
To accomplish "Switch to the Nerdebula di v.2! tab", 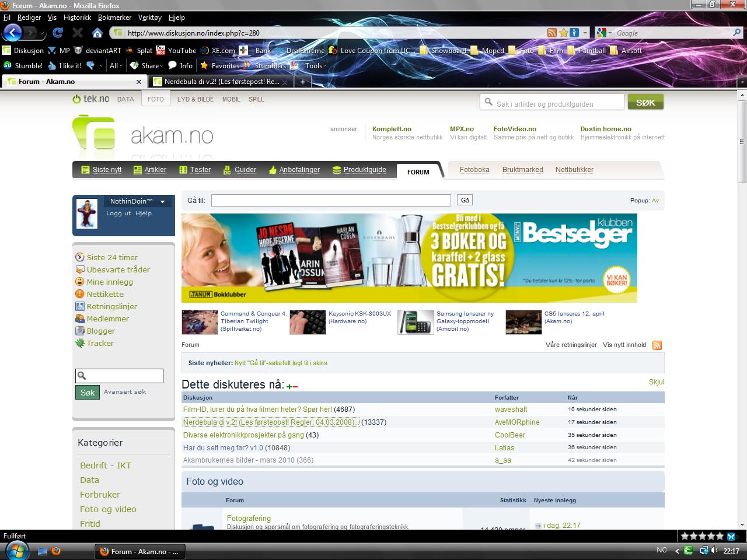I will [x=220, y=82].
